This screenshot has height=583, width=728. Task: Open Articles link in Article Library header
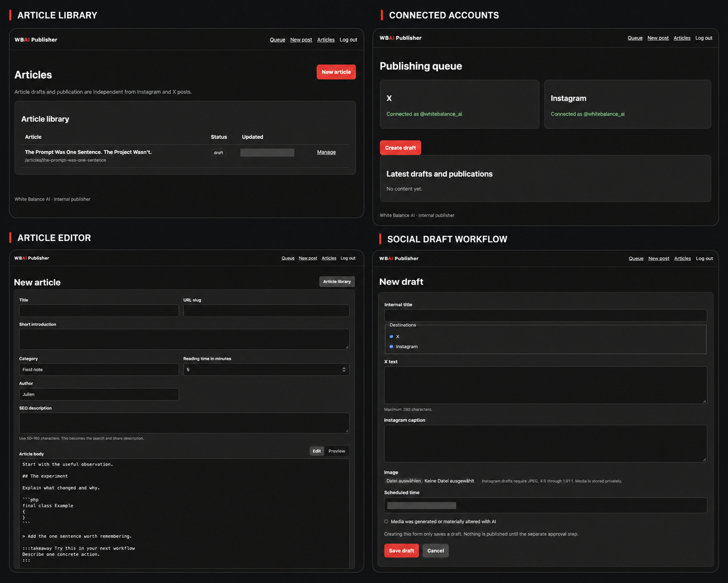click(x=326, y=39)
